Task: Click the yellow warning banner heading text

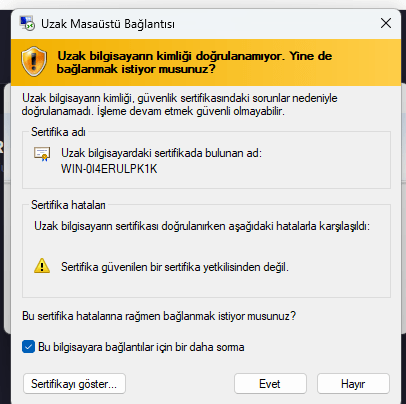Action: click(x=194, y=62)
